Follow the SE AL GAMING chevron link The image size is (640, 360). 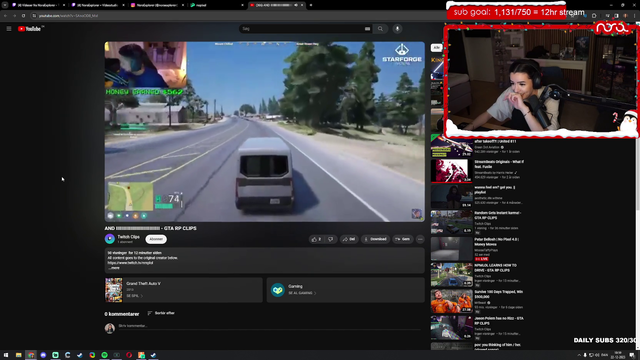(302, 293)
